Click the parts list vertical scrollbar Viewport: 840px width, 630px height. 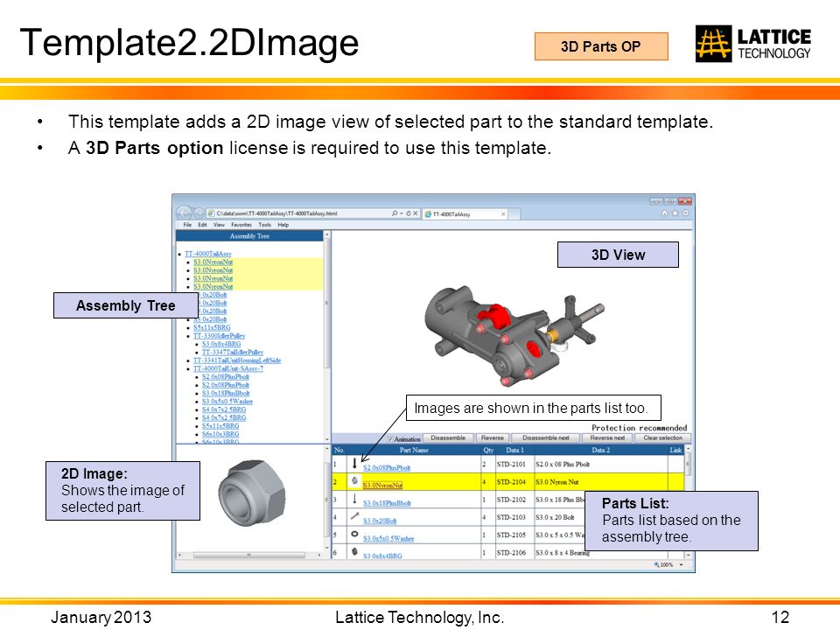click(688, 502)
